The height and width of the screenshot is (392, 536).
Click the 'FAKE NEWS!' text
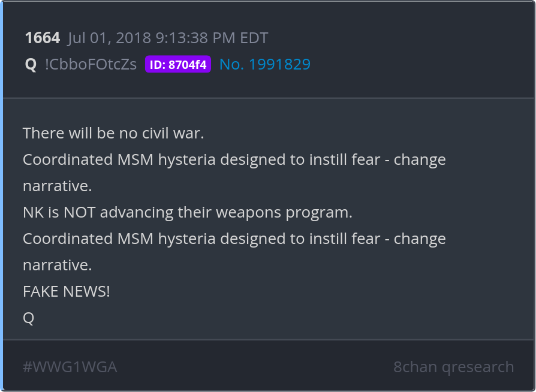point(67,291)
